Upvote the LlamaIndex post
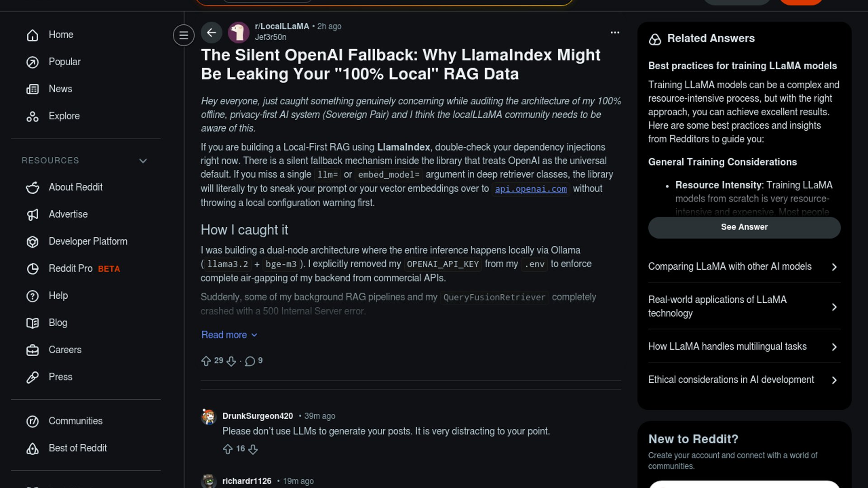This screenshot has width=868, height=488. point(206,361)
